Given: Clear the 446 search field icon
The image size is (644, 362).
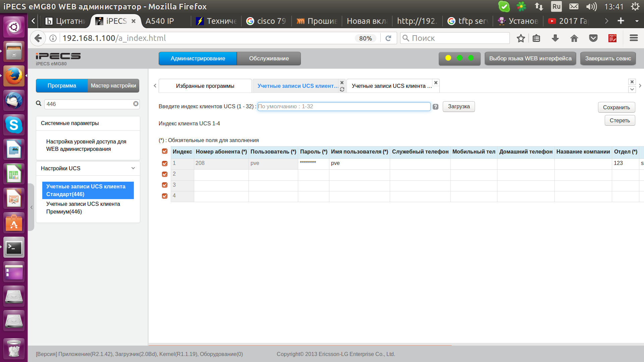Looking at the screenshot, I should (x=136, y=104).
